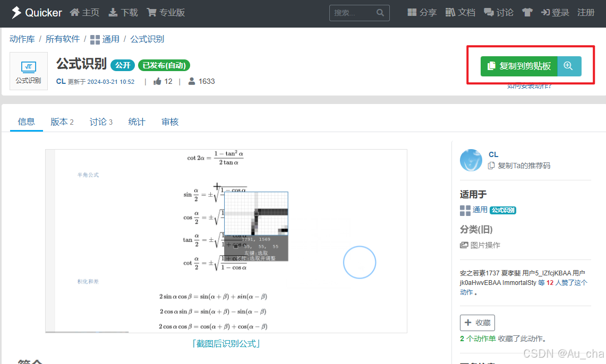The height and width of the screenshot is (364, 606).
Task: Click the grid icon beside 通用 in sidebar
Action: pos(464,210)
